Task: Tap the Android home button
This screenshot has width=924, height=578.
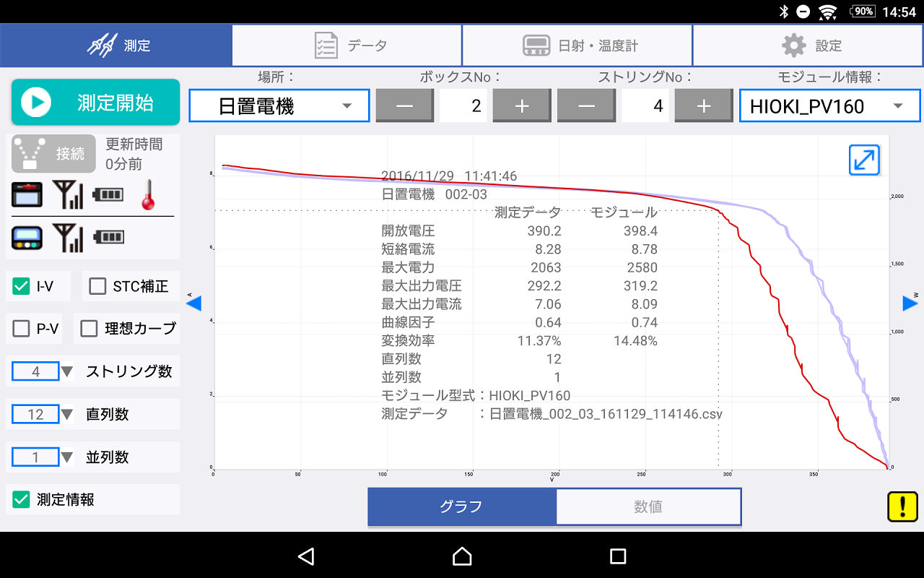Action: tap(462, 556)
